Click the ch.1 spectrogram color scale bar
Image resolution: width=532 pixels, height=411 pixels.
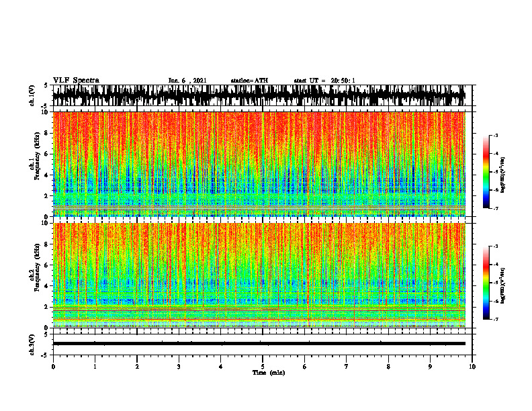click(x=486, y=172)
